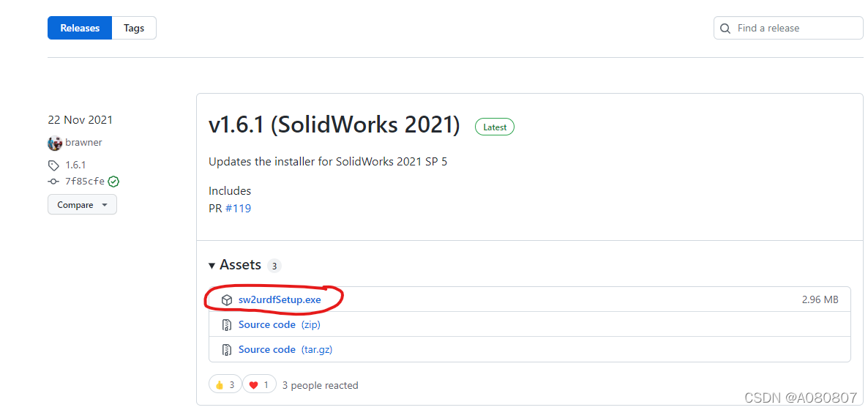Click the green Latest badge

click(495, 127)
